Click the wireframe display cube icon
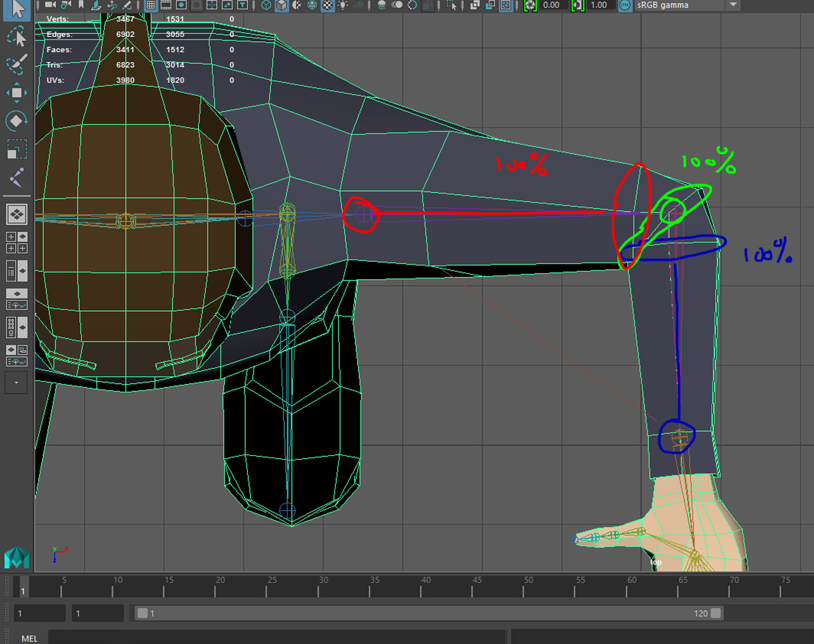This screenshot has width=814, height=644. point(266,6)
